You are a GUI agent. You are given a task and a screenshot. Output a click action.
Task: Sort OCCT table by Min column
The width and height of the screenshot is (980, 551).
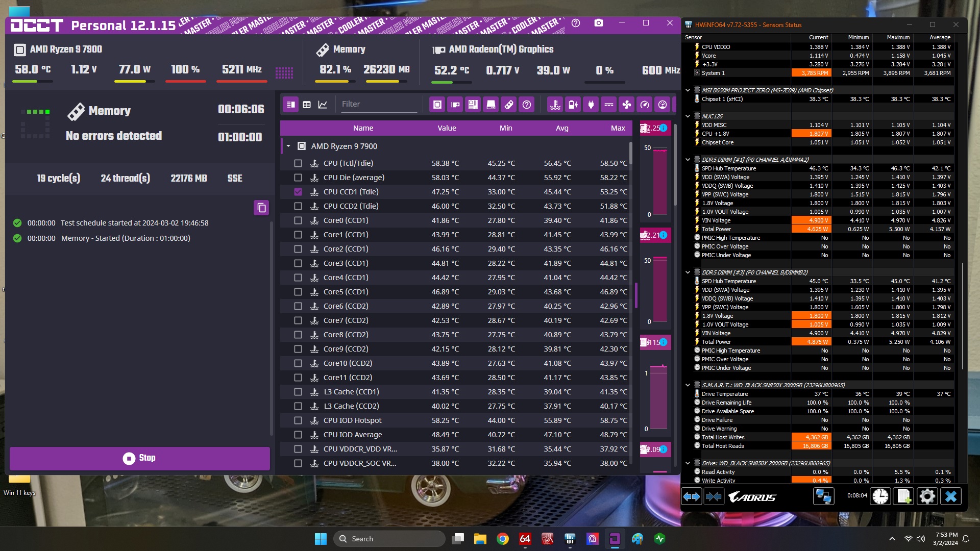click(x=506, y=128)
